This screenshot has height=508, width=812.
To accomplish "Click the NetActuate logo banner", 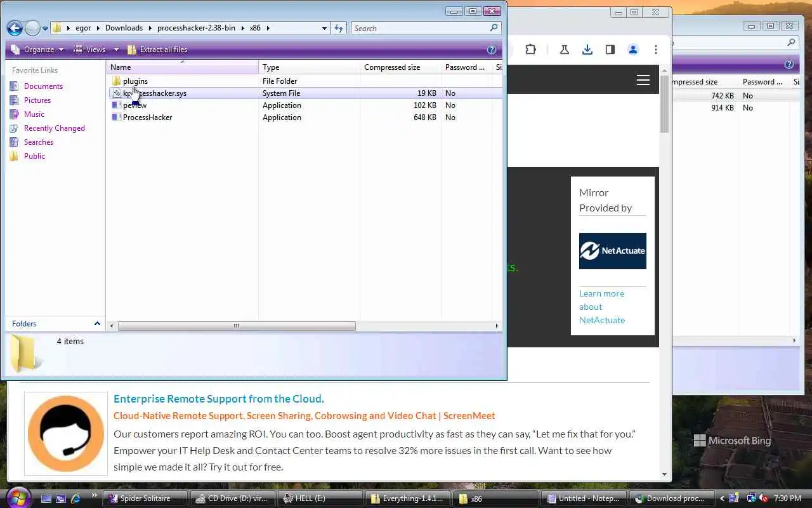I will [613, 251].
